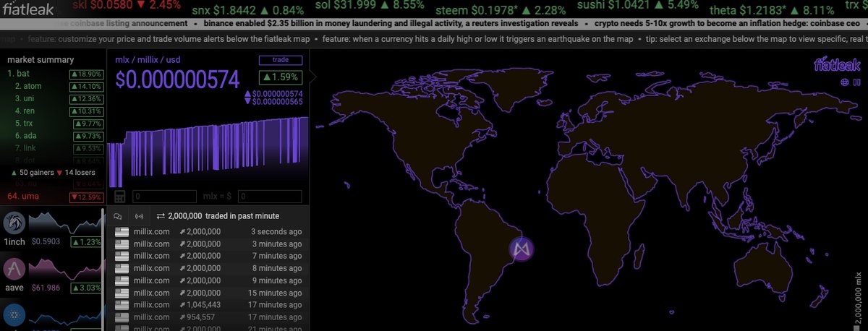Click the Millix marker over Brazil
This screenshot has height=331, width=868.
[522, 249]
